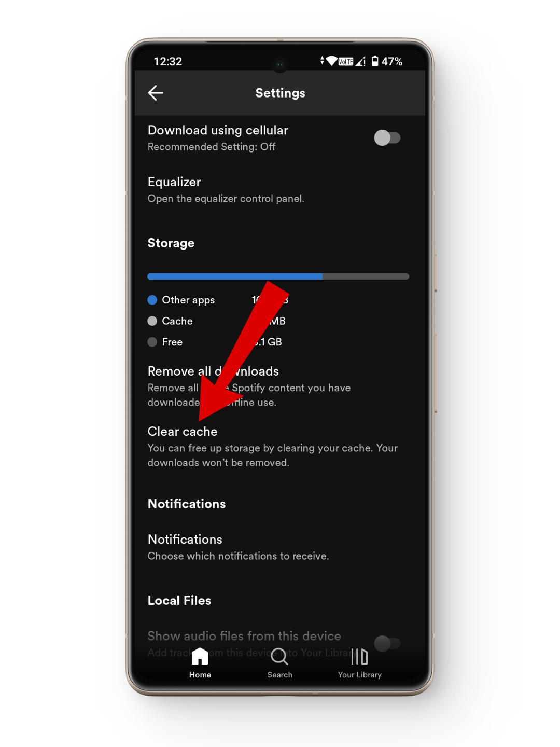The width and height of the screenshot is (560, 747).
Task: Open Your Library icon
Action: click(359, 656)
